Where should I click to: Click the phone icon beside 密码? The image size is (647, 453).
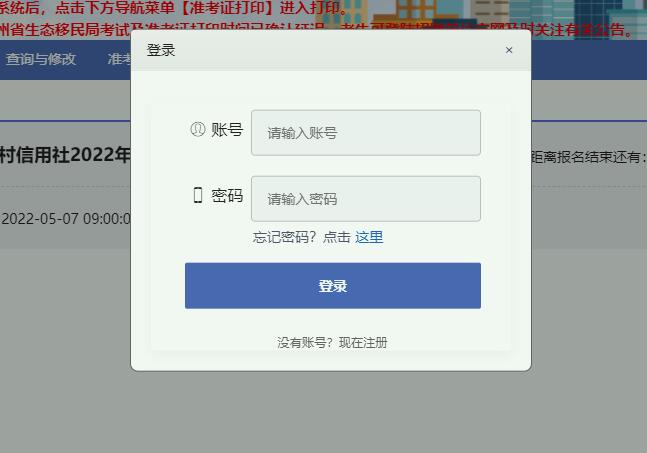tap(198, 195)
